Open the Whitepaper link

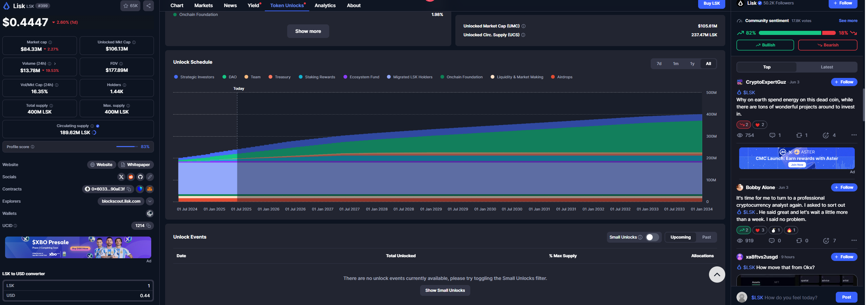point(136,165)
